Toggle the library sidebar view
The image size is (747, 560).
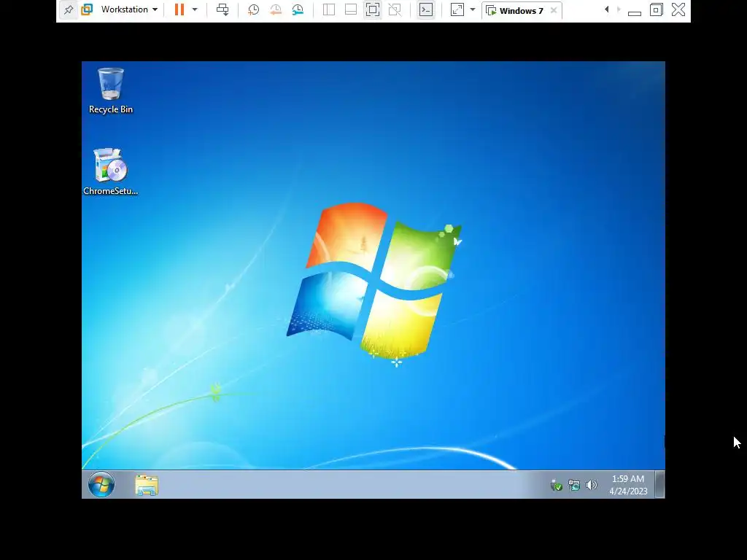pyautogui.click(x=329, y=9)
